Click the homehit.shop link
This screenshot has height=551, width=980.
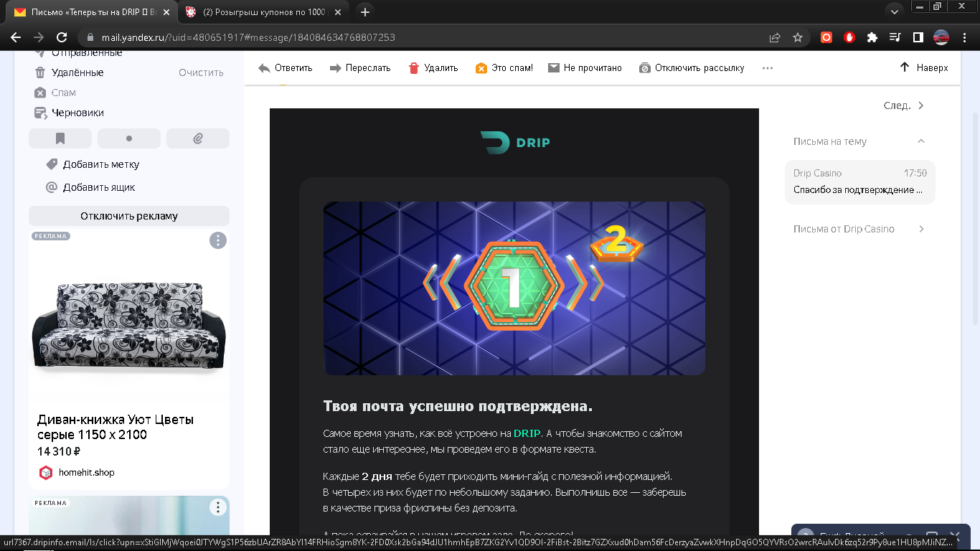(x=86, y=472)
